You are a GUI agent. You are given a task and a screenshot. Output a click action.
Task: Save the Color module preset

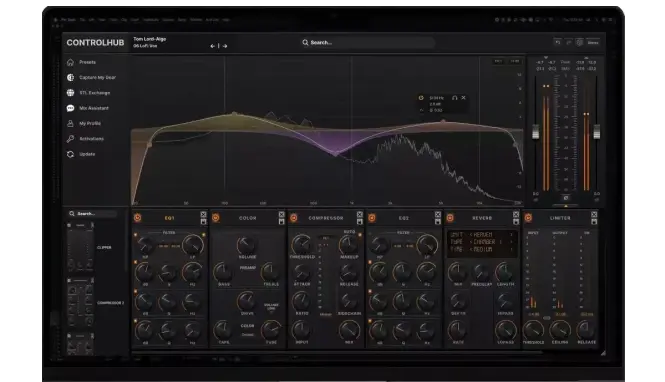[281, 221]
